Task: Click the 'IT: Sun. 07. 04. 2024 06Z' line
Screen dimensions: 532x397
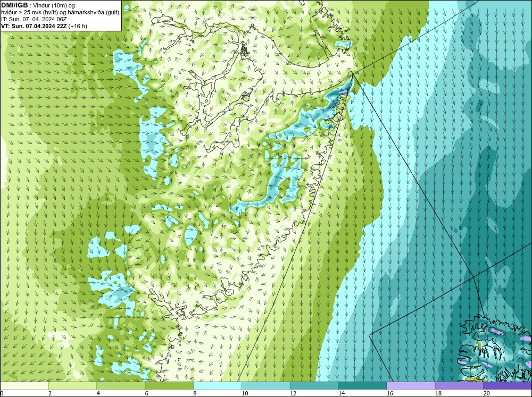Action: click(x=34, y=19)
